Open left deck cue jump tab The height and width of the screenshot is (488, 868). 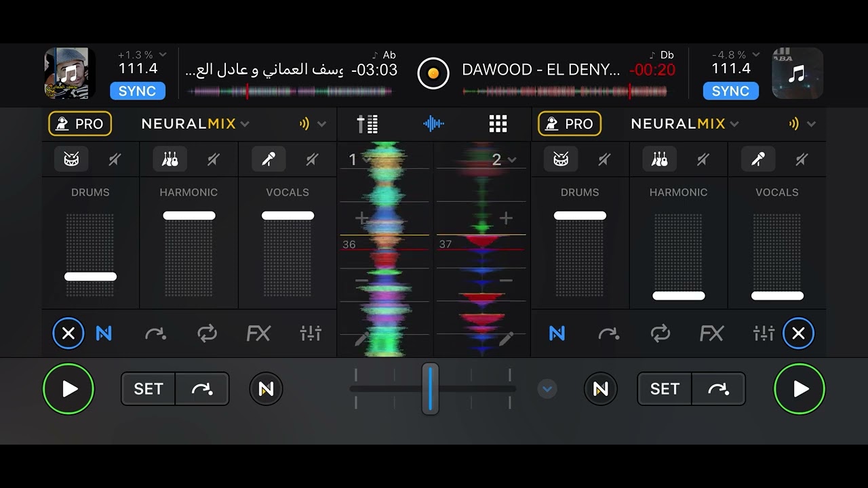tap(155, 333)
